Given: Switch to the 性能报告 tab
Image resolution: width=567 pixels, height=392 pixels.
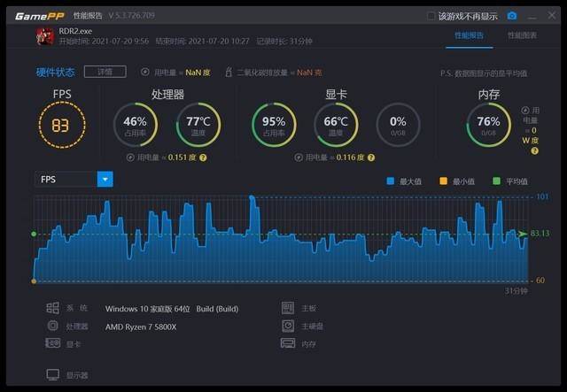Looking at the screenshot, I should click(x=469, y=35).
